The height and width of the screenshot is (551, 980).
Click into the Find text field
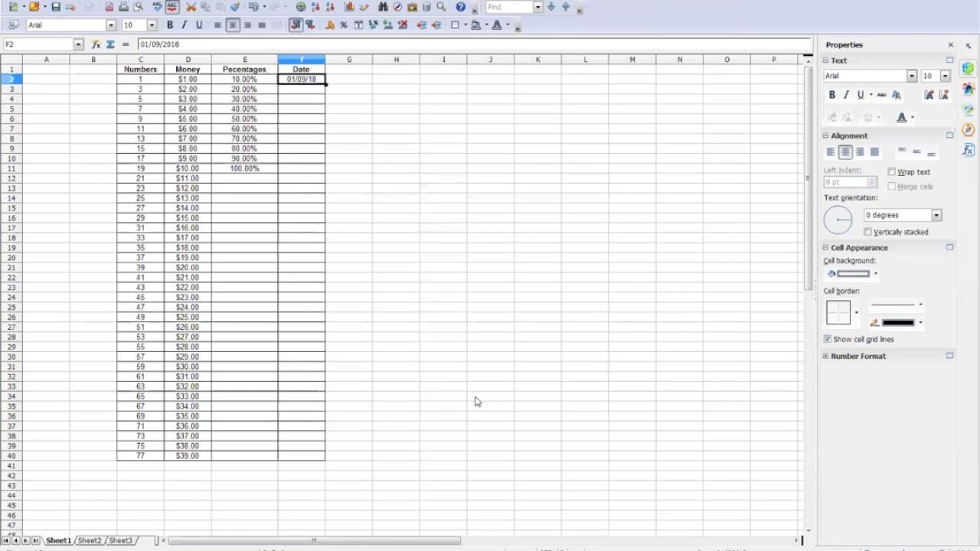pos(509,7)
